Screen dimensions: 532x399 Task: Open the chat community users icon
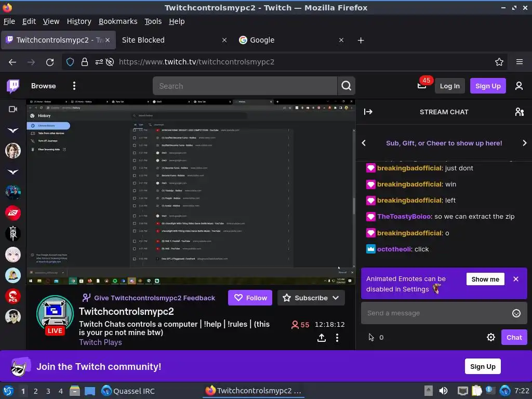[x=520, y=112]
